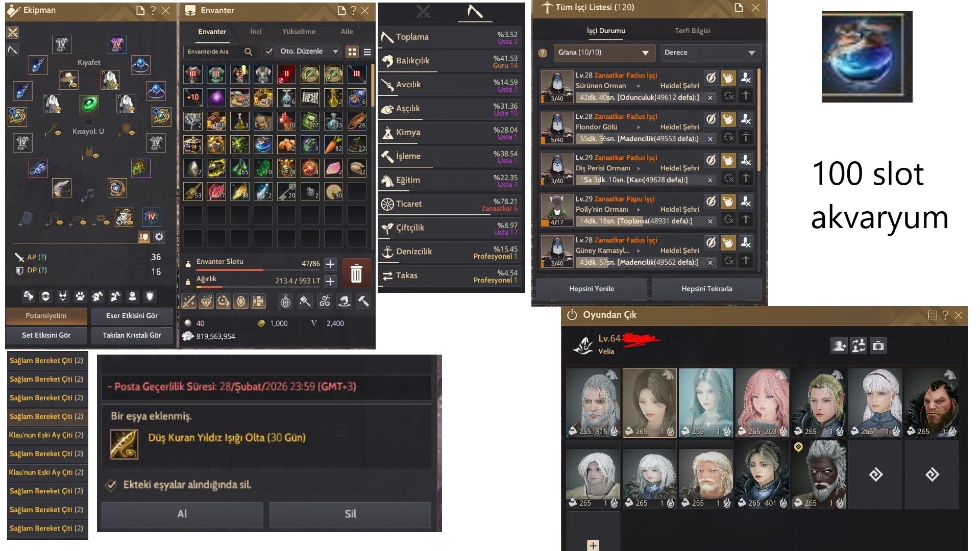Switch inventory to grid view icon

(x=352, y=52)
